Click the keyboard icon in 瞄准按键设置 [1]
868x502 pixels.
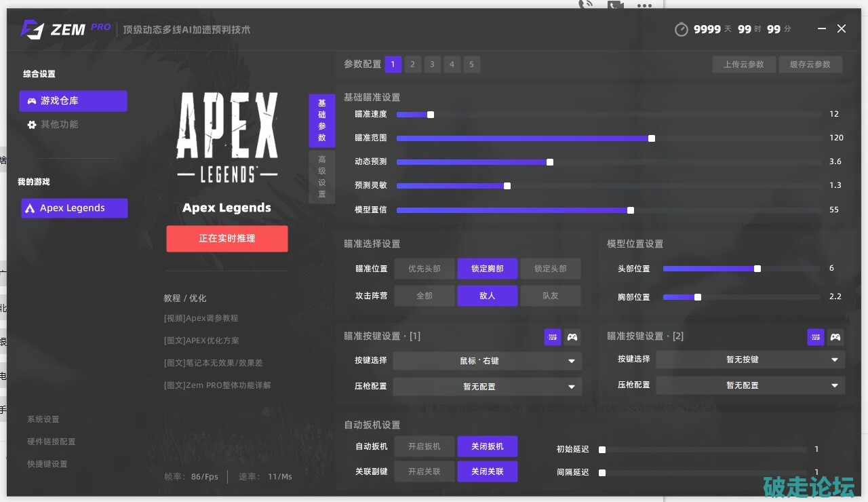pyautogui.click(x=553, y=337)
